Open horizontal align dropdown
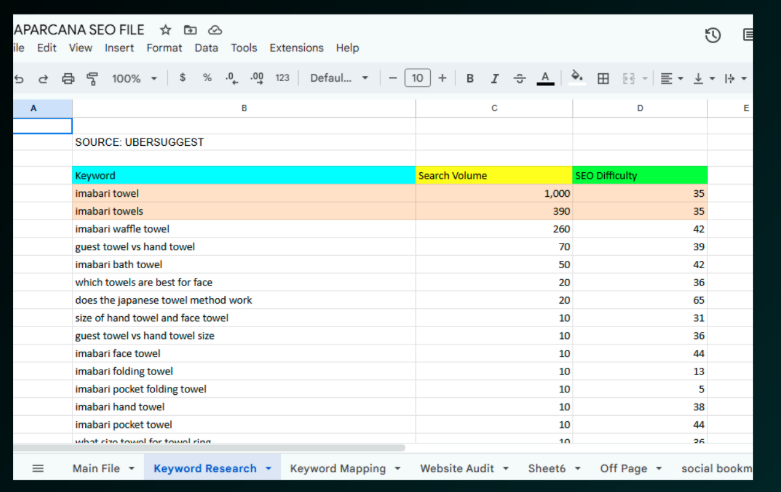This screenshot has width=781, height=492. pos(671,79)
